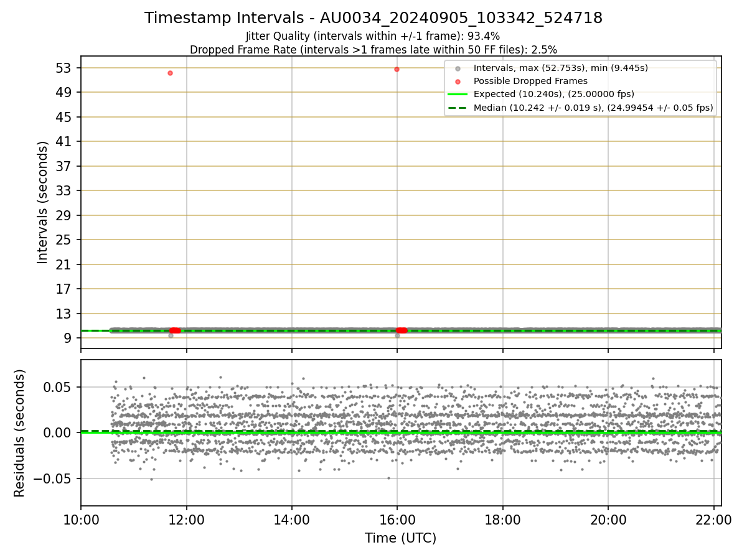Click the dashed green line sample in the legend
The height and width of the screenshot is (560, 747).
pos(458,108)
